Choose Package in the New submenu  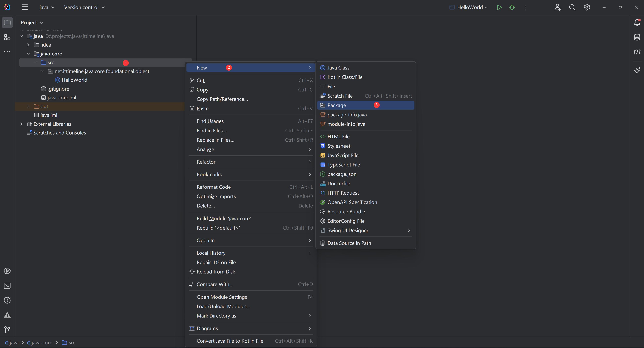pyautogui.click(x=365, y=105)
